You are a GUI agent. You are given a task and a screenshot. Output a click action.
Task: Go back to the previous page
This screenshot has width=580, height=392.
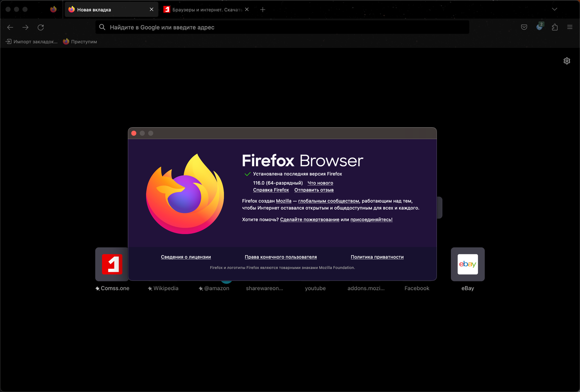pyautogui.click(x=10, y=27)
